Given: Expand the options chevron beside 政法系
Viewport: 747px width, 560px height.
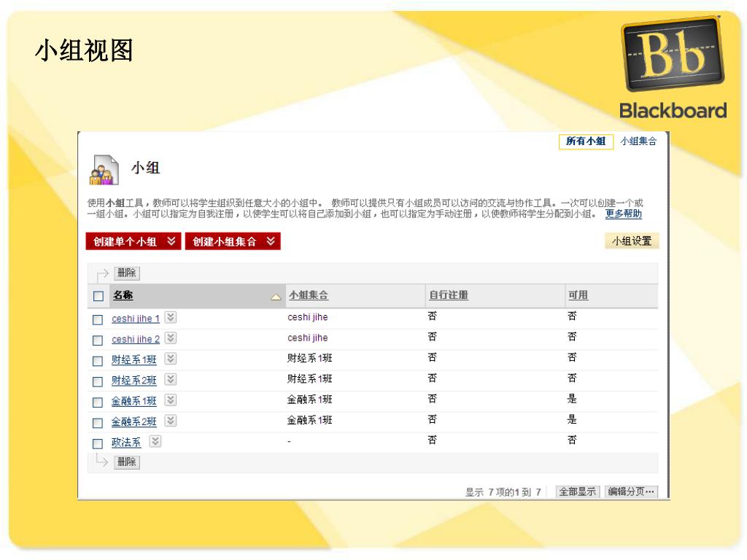Looking at the screenshot, I should tap(155, 441).
